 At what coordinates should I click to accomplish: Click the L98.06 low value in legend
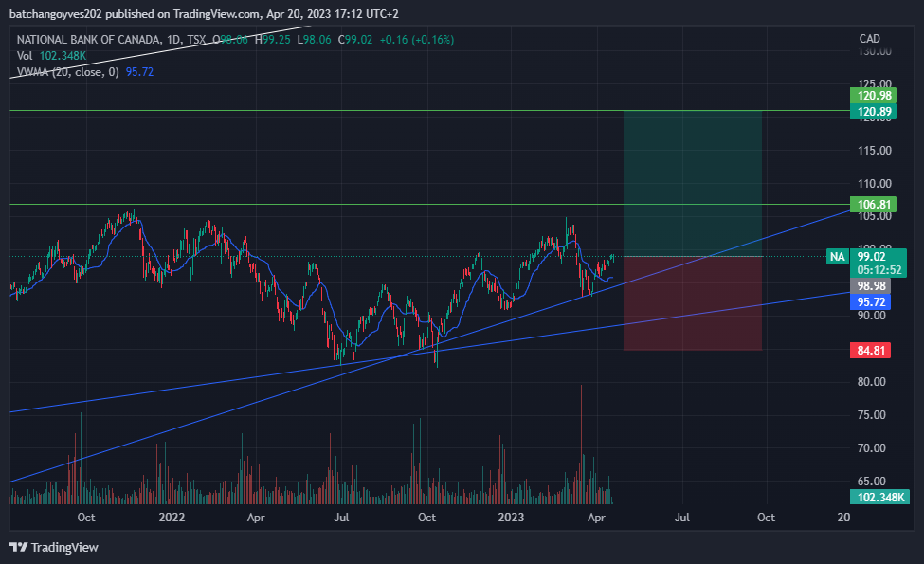pyautogui.click(x=314, y=40)
